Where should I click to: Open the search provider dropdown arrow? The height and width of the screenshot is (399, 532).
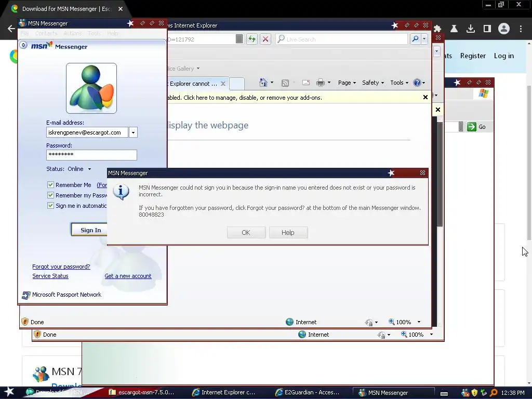pos(424,39)
